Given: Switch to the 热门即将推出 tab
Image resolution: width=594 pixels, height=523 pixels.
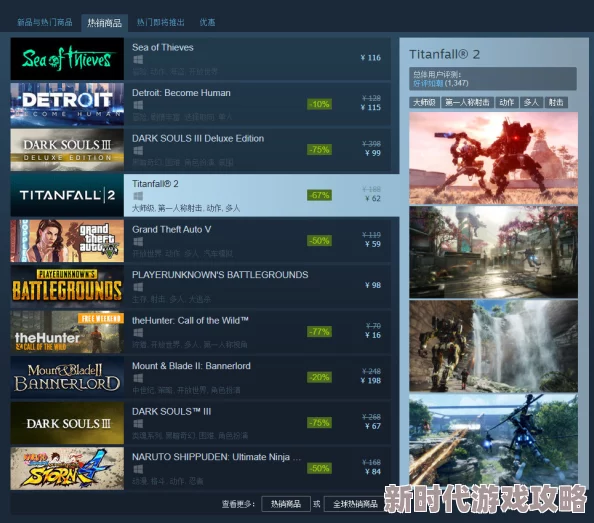Looking at the screenshot, I should [x=160, y=22].
